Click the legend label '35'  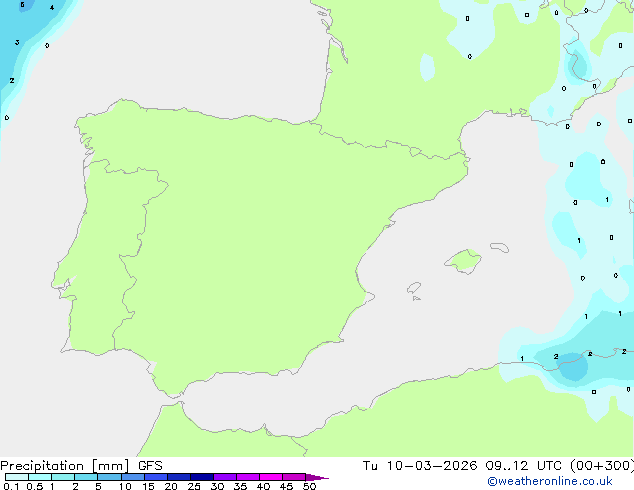240,486
